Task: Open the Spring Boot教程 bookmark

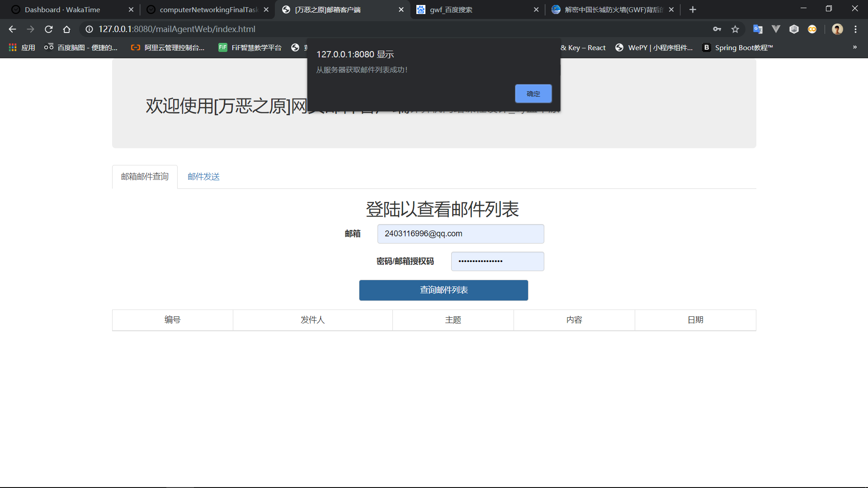Action: click(x=738, y=47)
